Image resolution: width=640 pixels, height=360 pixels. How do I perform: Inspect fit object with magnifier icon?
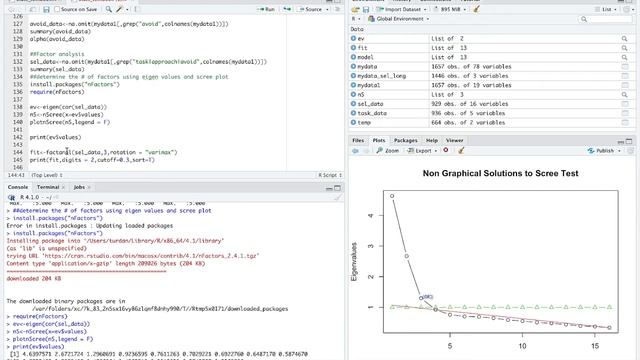(624, 48)
